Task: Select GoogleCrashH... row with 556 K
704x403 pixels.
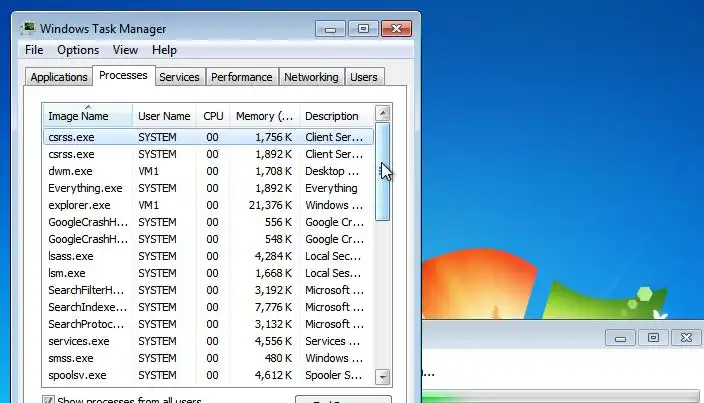Action: click(208, 222)
